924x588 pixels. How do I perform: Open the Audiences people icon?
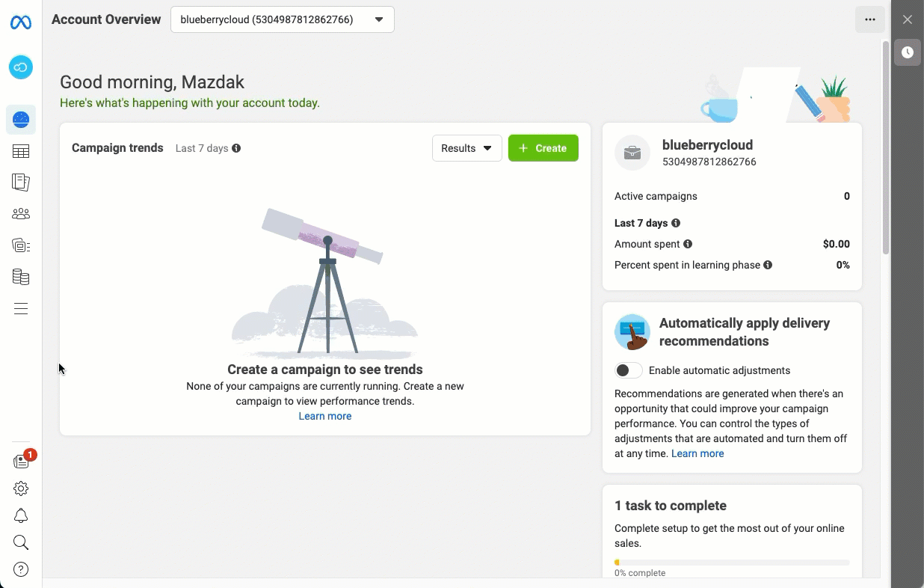tap(21, 214)
